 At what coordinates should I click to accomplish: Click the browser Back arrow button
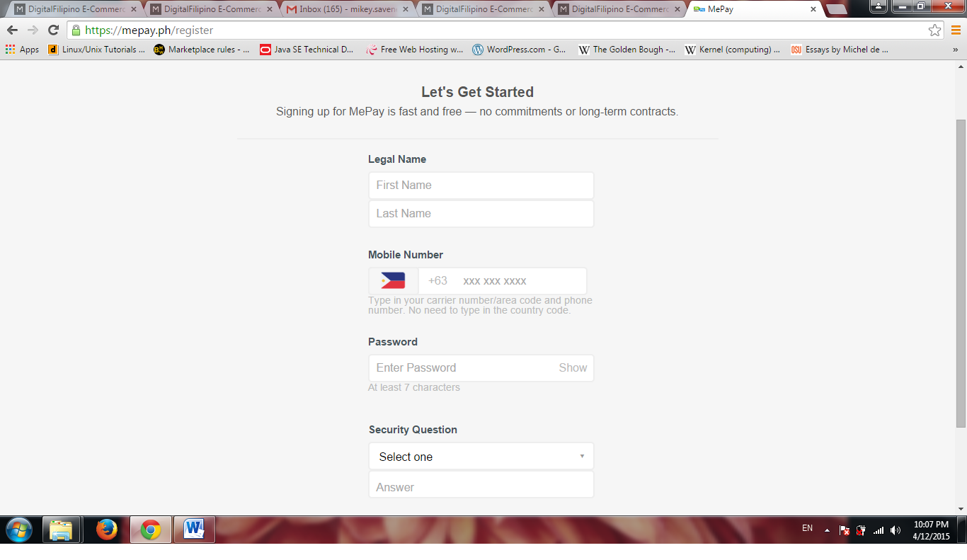click(x=12, y=30)
